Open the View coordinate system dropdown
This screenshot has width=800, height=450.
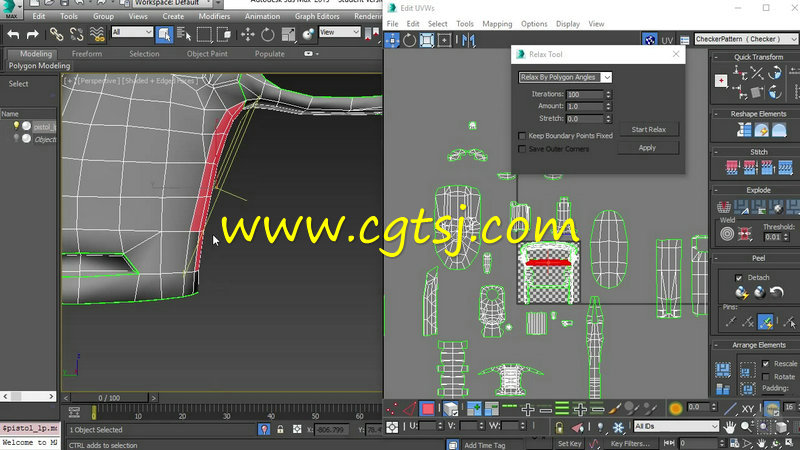tap(339, 32)
